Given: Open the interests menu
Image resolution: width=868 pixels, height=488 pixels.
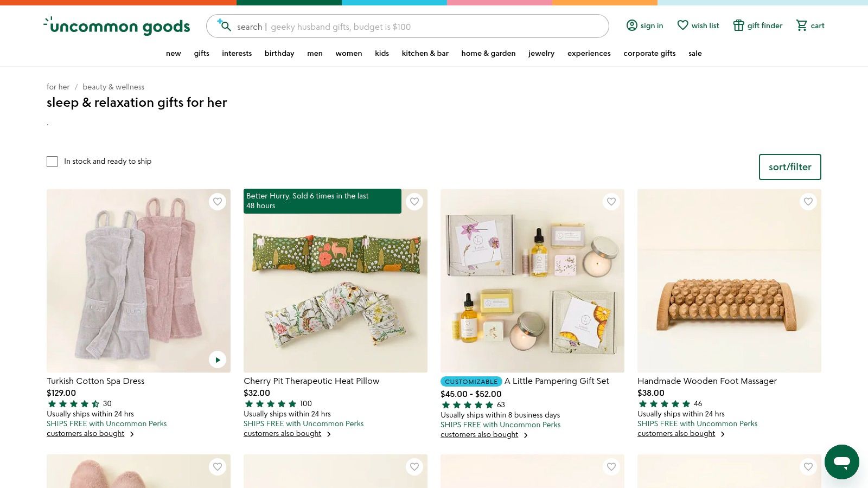Looking at the screenshot, I should [237, 53].
